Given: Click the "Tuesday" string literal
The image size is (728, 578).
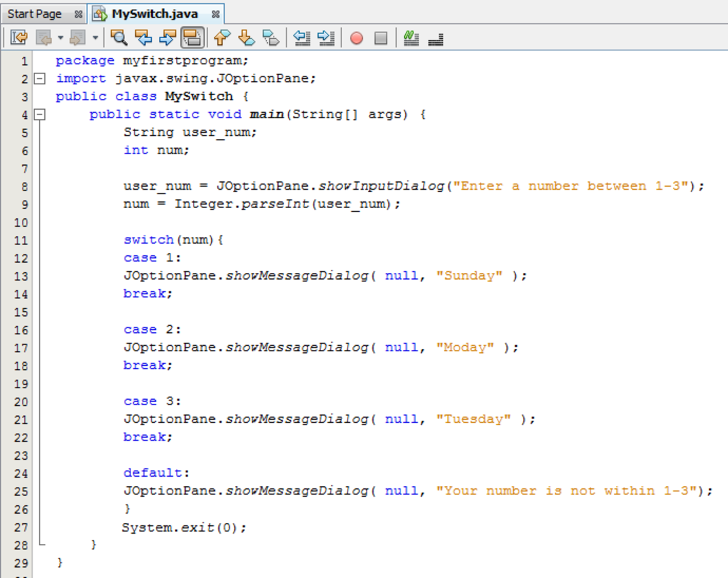Looking at the screenshot, I should point(474,419).
